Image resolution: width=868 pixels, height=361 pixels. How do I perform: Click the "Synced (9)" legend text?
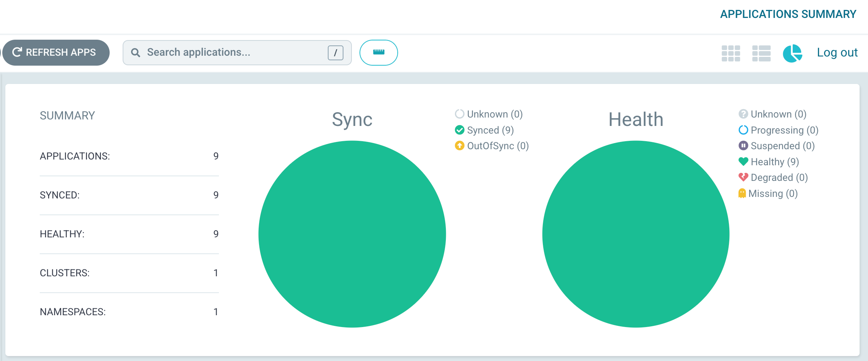[491, 131]
